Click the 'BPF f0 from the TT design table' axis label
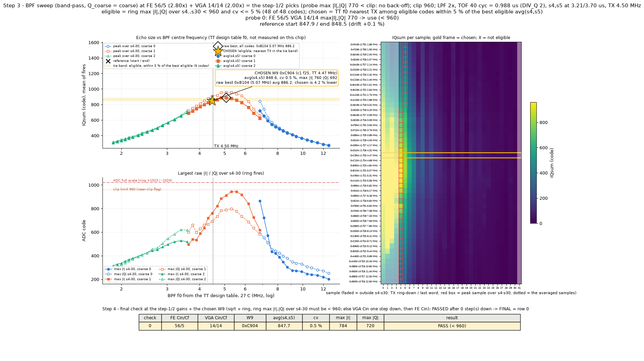Screen dimensions: 644x361 pyautogui.click(x=221, y=296)
